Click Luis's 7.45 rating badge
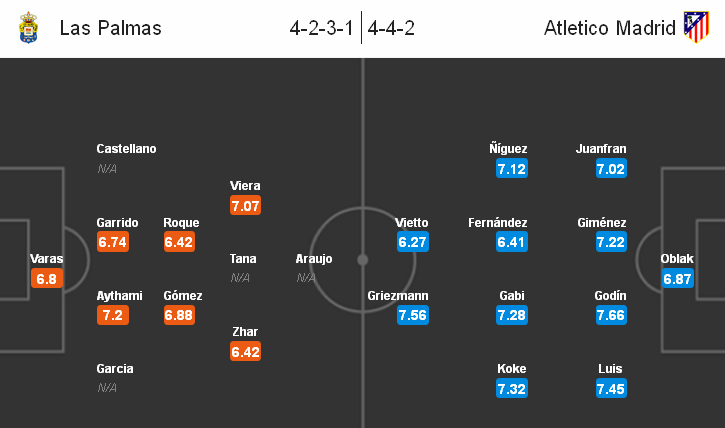Screen dimensions: 725x428 tap(611, 389)
